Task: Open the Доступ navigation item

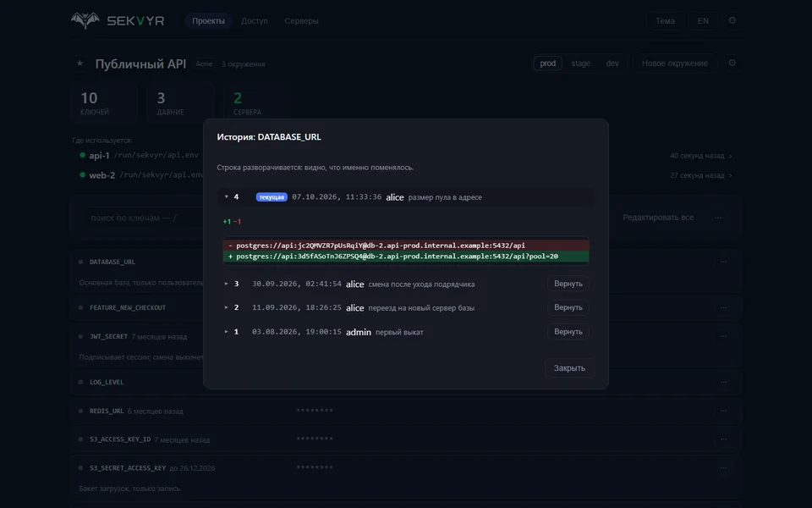Action: [x=255, y=20]
